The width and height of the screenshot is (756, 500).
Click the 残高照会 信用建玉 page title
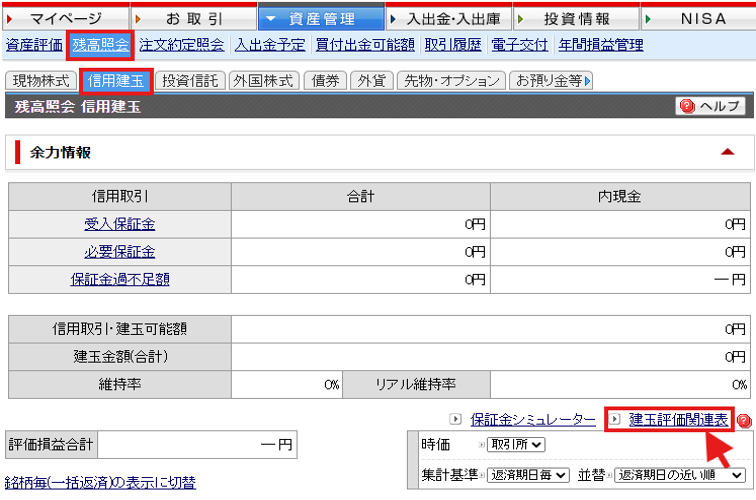[78, 107]
